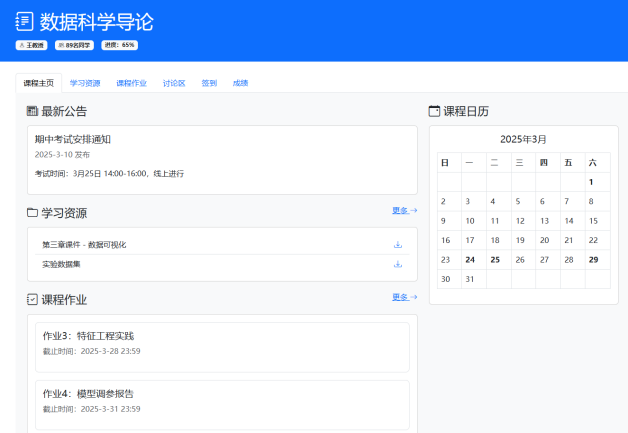The width and height of the screenshot is (628, 433).
Task: Select the 课程主页 tab
Action: tap(38, 83)
